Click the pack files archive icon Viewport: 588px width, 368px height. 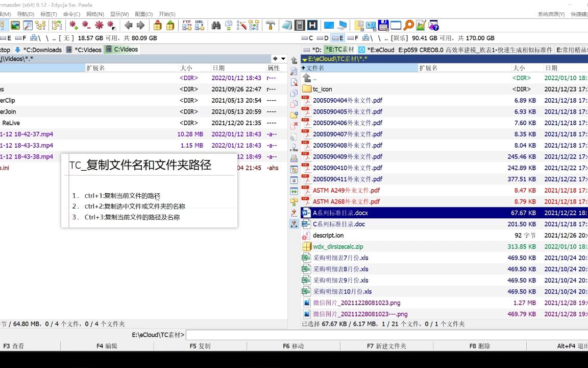click(x=157, y=26)
